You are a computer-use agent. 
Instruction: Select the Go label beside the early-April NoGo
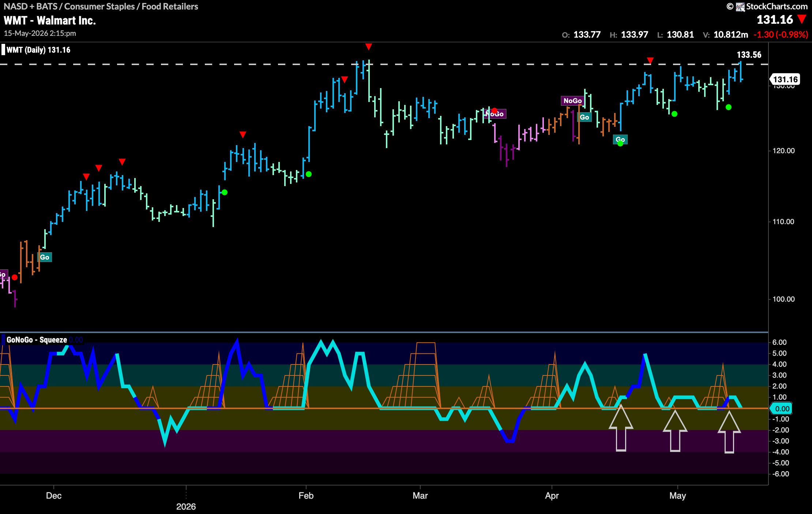(584, 117)
